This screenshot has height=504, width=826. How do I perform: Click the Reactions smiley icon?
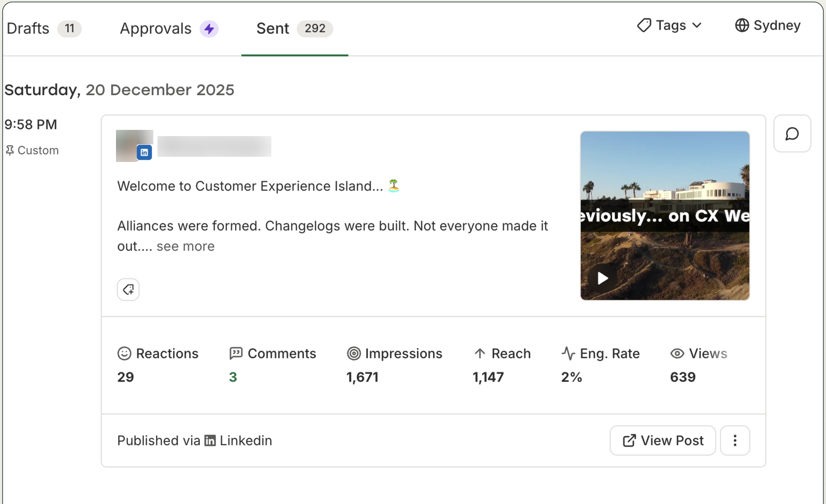click(x=124, y=353)
